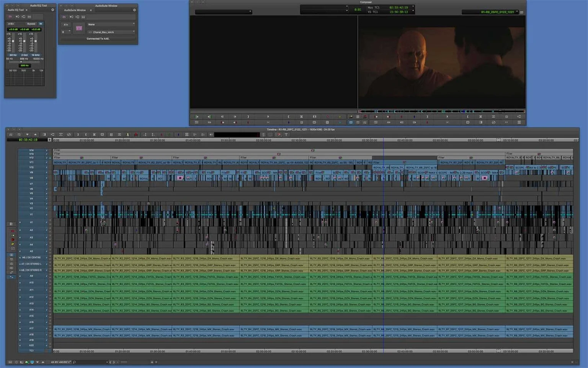Click the red Overwrite segment mode arrow
The height and width of the screenshot is (368, 588).
[12, 231]
